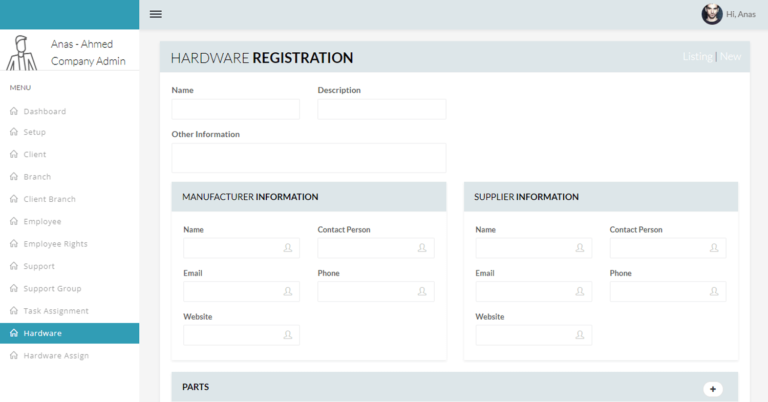Click the Employee Rights sidebar icon
Screen dimensions: 768x402
[14, 244]
